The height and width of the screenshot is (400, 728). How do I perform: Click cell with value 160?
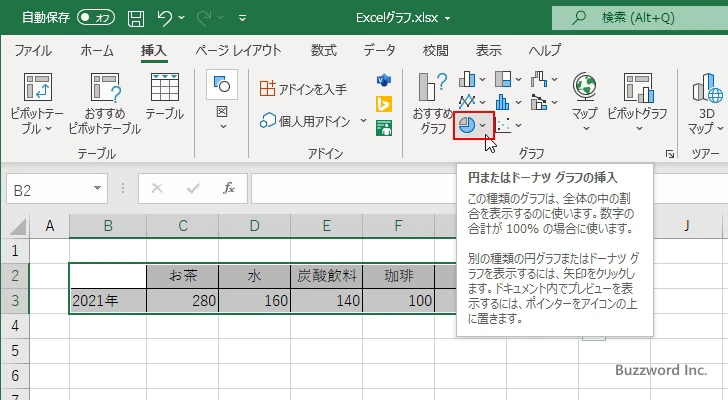pos(254,301)
